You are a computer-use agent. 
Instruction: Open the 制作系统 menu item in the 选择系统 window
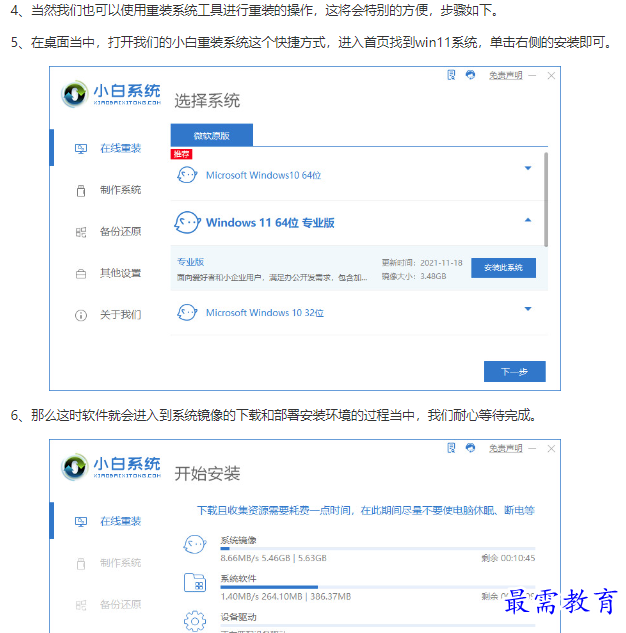pyautogui.click(x=121, y=190)
